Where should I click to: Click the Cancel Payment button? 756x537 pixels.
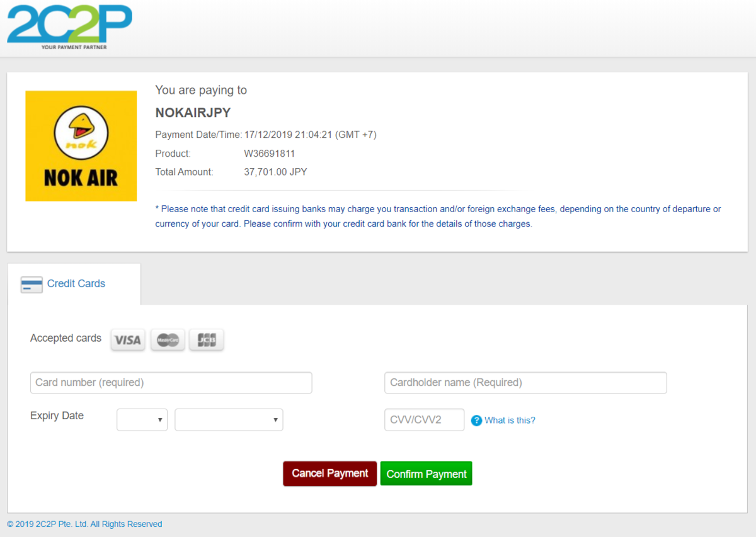pyautogui.click(x=330, y=473)
